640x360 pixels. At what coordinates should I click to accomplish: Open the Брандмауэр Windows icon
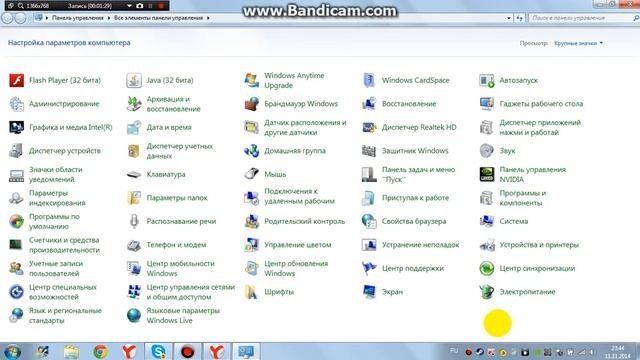tap(251, 104)
